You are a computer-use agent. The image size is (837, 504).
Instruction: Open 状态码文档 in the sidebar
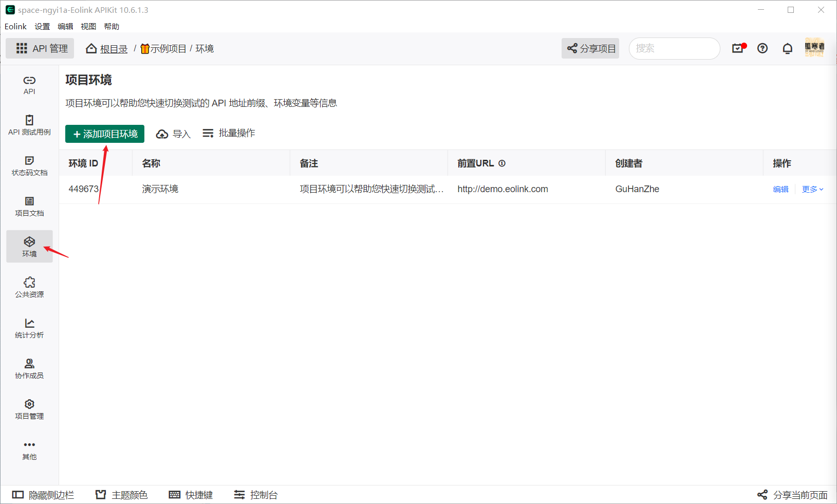pyautogui.click(x=29, y=166)
